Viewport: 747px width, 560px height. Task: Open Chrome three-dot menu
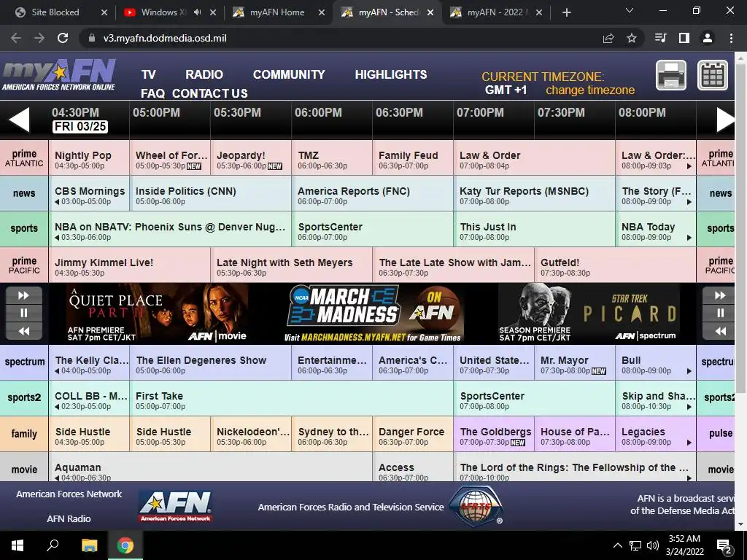(731, 38)
